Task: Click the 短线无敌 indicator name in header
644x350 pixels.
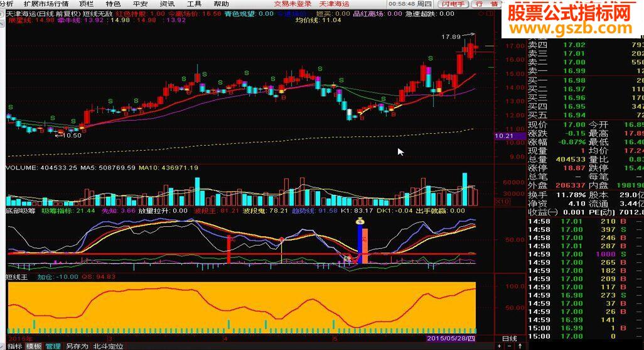Action: tap(98, 14)
